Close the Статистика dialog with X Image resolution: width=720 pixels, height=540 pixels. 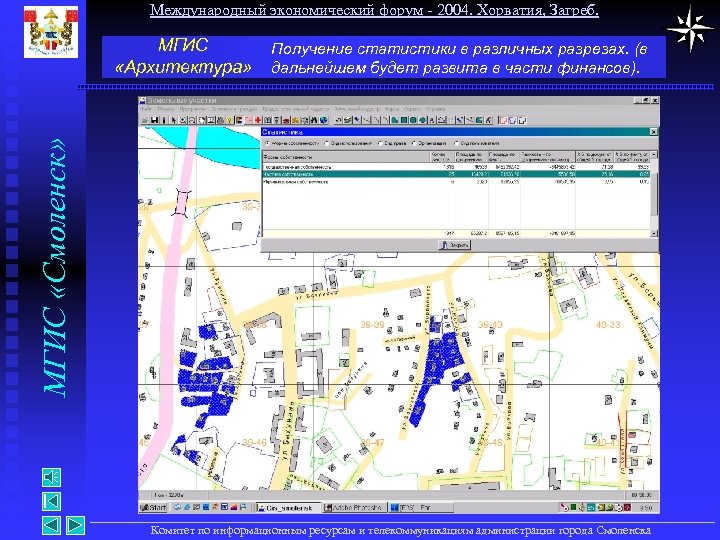tap(653, 132)
